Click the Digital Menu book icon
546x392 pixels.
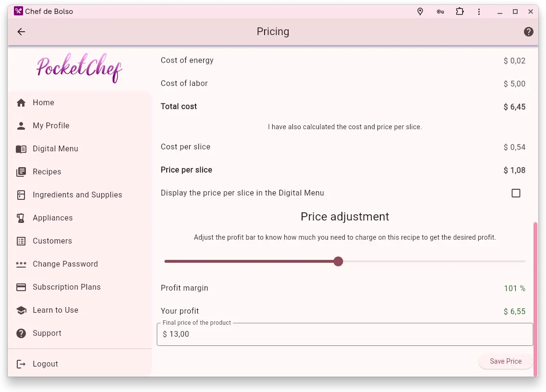click(x=21, y=149)
